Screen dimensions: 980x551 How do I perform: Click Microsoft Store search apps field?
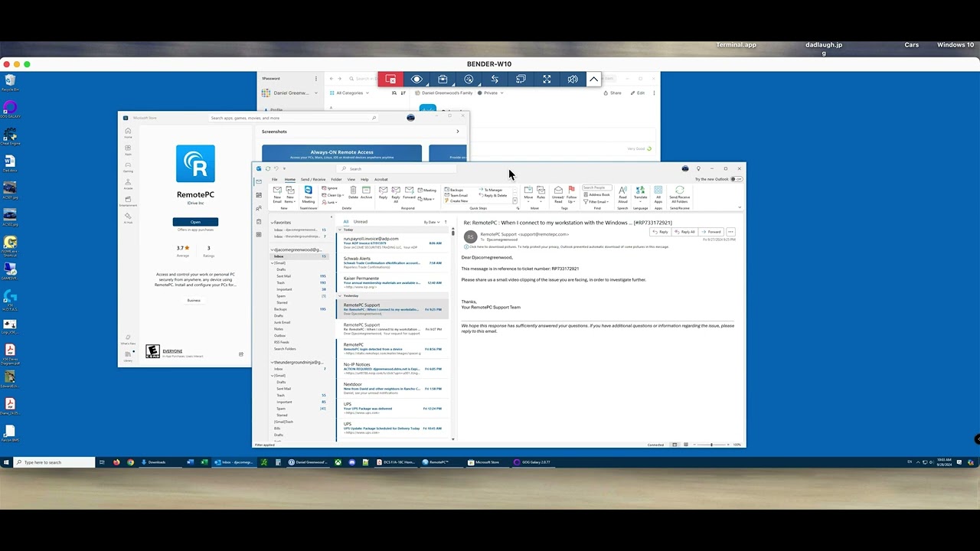coord(293,118)
